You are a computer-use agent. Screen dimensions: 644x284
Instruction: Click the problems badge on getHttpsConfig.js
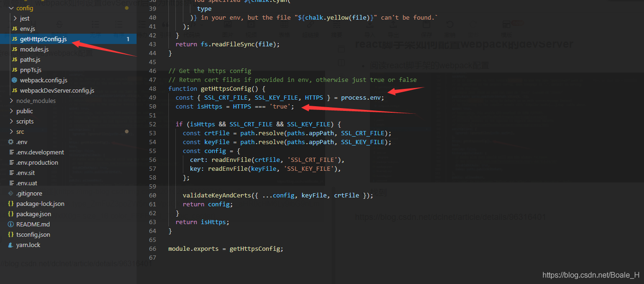point(128,39)
